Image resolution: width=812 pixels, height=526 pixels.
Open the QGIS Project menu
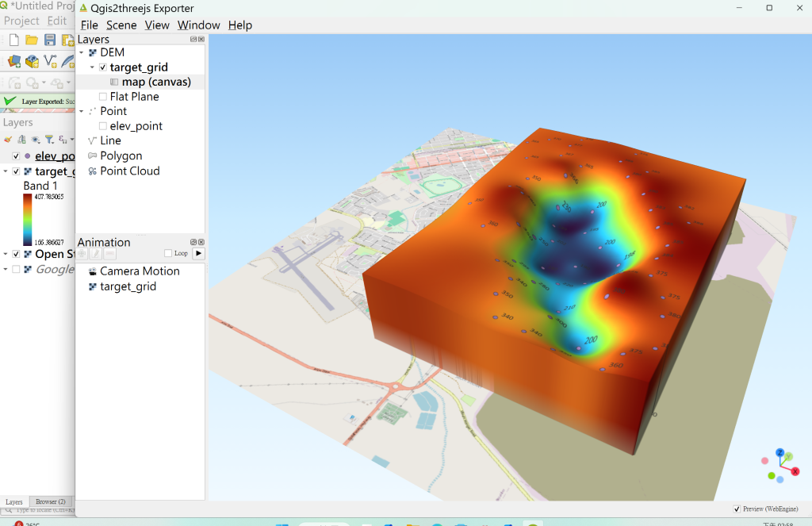pyautogui.click(x=21, y=21)
